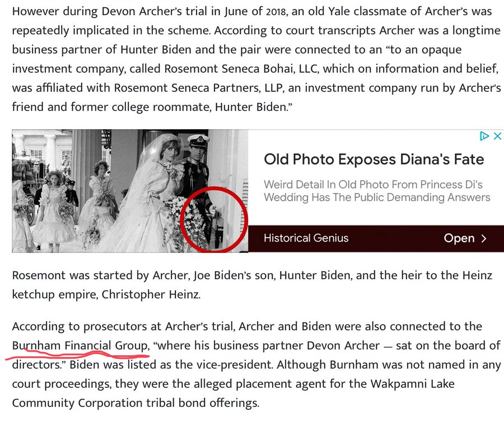Viewport: 504px width, 428px height.
Task: Click the 'Christopher Heinz' name
Action: tap(151, 294)
